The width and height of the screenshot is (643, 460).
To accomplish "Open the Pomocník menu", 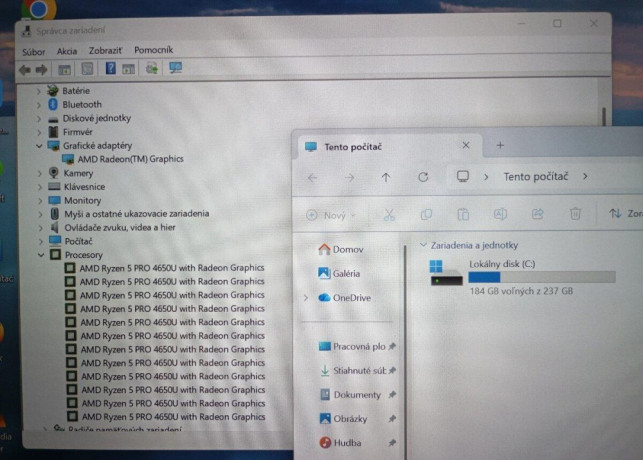I will [x=153, y=50].
